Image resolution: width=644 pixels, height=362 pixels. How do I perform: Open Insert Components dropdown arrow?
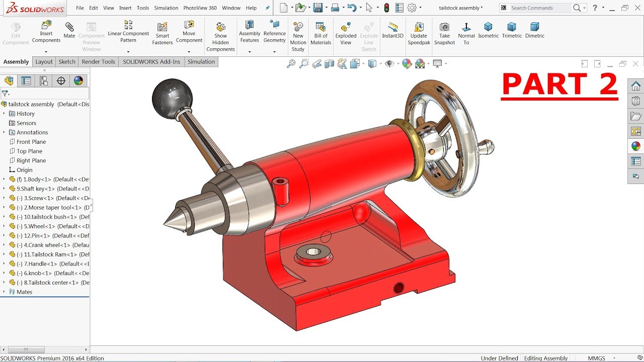tap(46, 52)
